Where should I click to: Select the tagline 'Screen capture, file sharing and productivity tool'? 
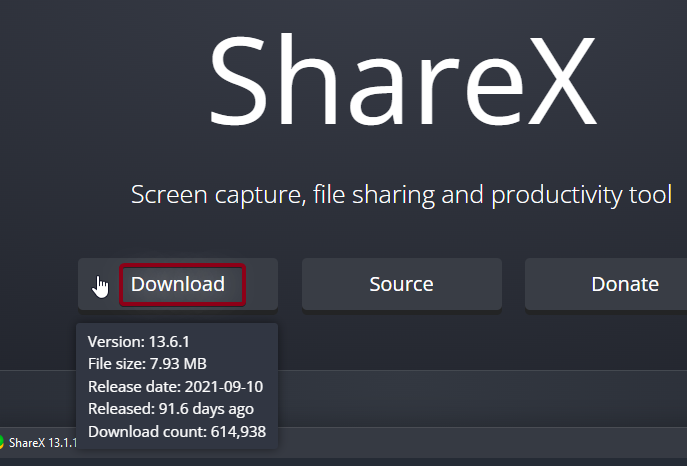401,194
